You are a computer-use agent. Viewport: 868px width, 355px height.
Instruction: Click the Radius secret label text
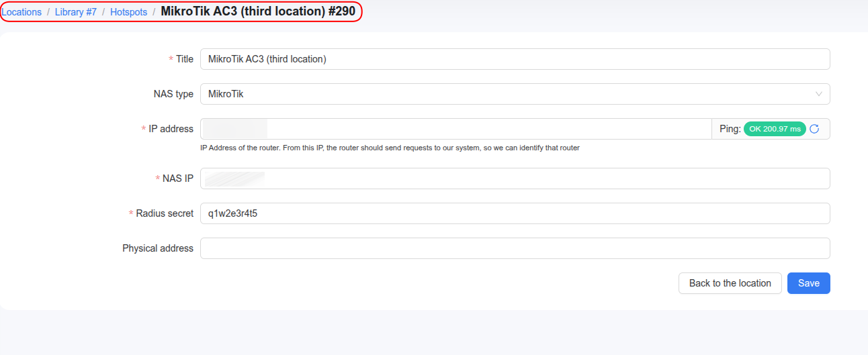[165, 213]
